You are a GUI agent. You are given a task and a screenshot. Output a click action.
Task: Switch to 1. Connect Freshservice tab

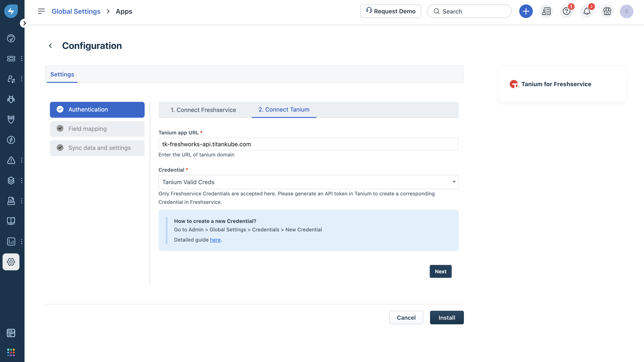(x=203, y=110)
